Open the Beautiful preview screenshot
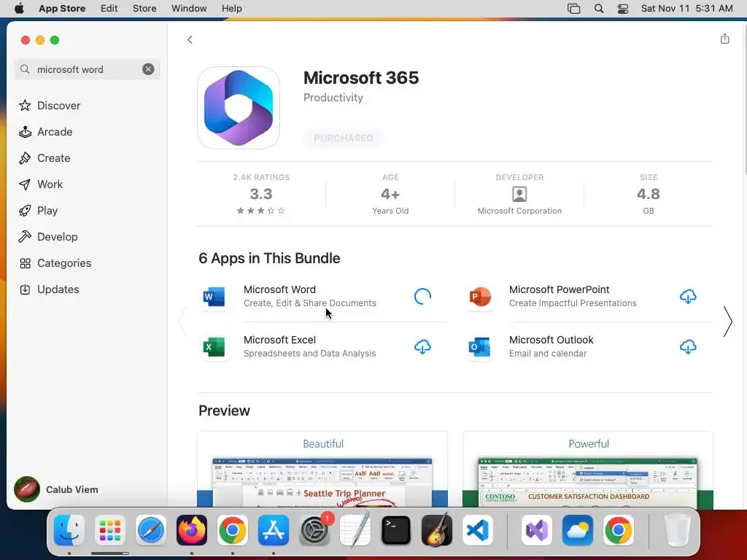 [322, 470]
